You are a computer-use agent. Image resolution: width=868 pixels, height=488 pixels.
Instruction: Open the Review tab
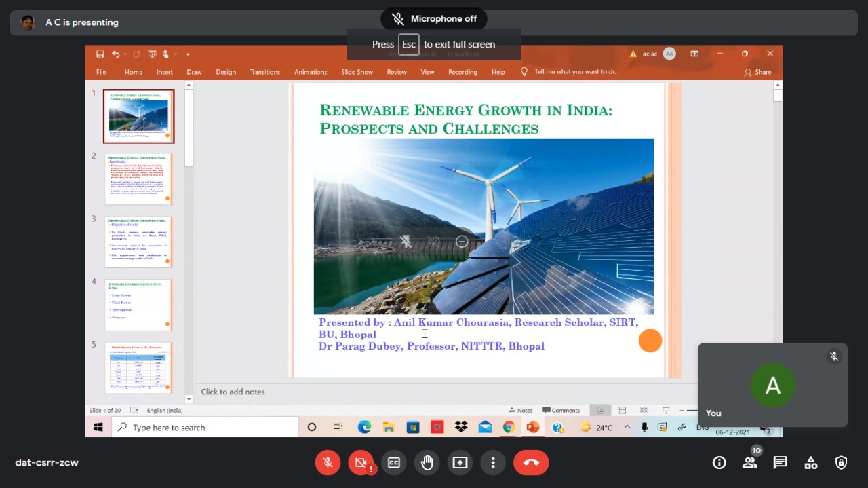(397, 72)
